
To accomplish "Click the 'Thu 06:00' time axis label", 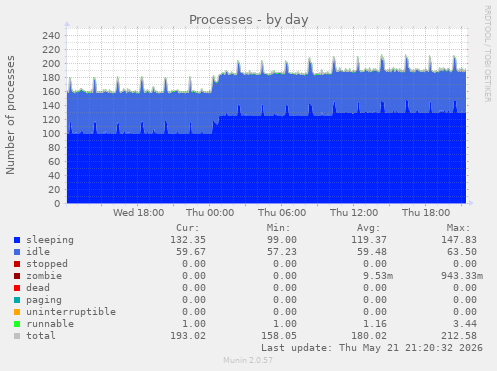I will (282, 213).
